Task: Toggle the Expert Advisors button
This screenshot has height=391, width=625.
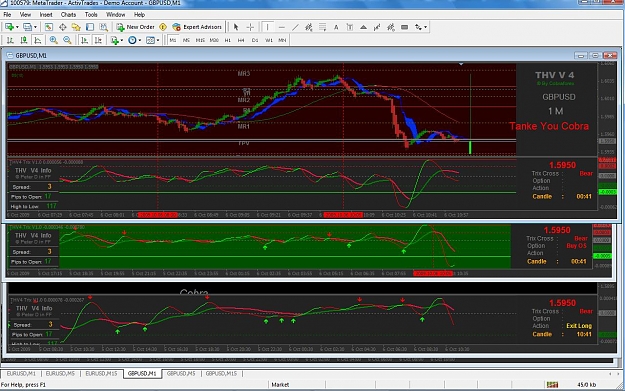Action: (197, 27)
